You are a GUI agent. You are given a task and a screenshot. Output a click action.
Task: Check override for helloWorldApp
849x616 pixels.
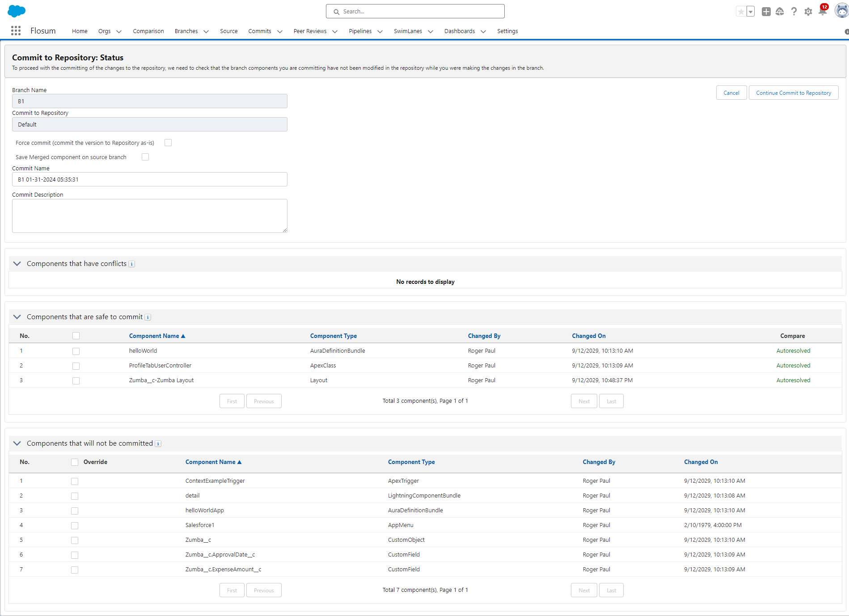75,511
